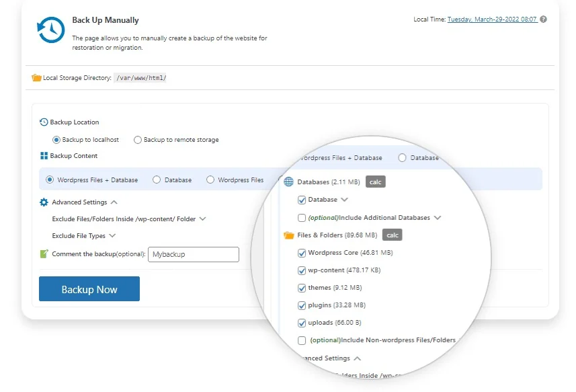
Task: Click the Databases globe icon
Action: tap(289, 182)
